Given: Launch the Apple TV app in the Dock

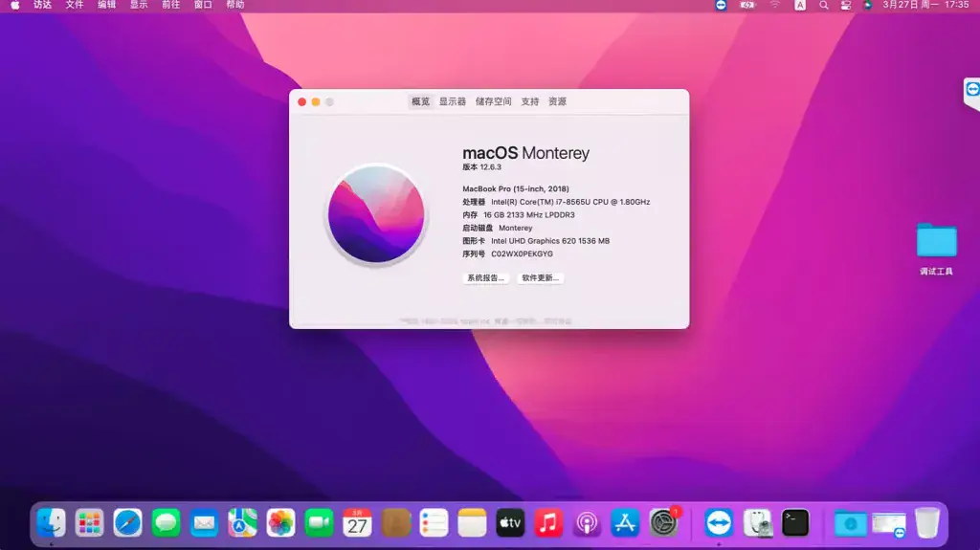Looking at the screenshot, I should (x=510, y=523).
